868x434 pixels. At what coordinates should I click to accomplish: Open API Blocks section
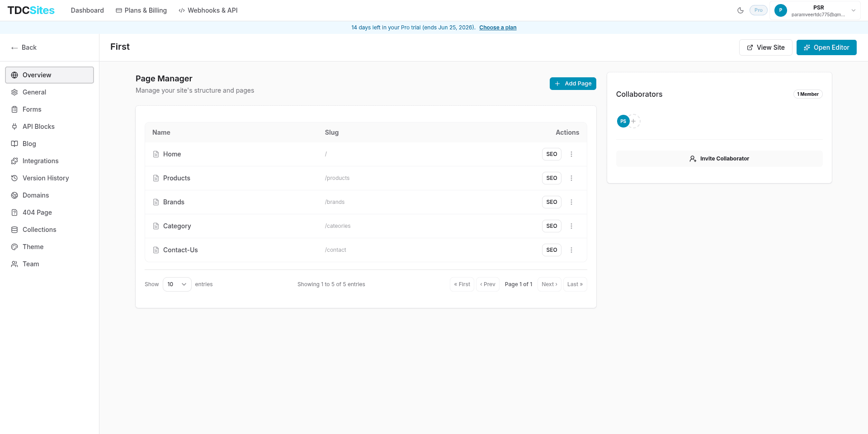click(x=49, y=127)
